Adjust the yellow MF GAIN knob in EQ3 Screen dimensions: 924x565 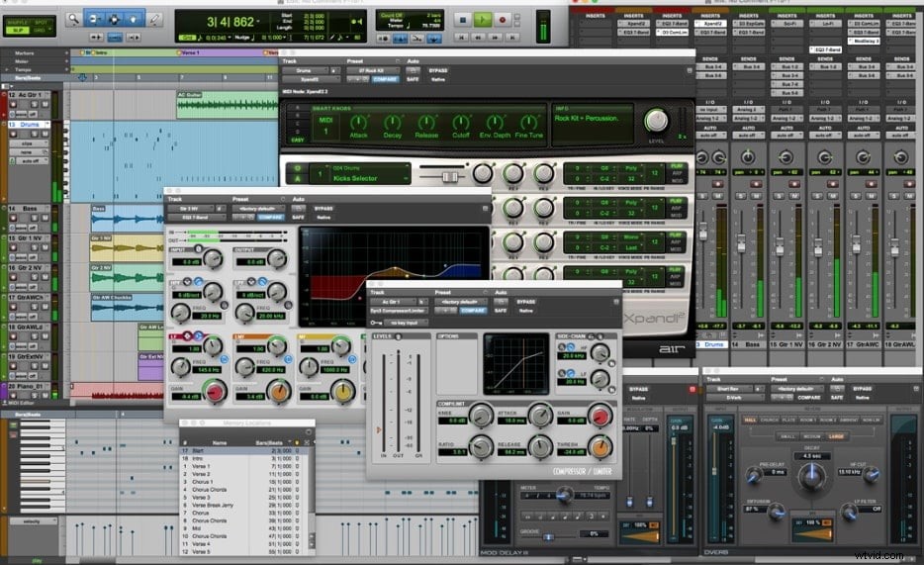click(342, 391)
